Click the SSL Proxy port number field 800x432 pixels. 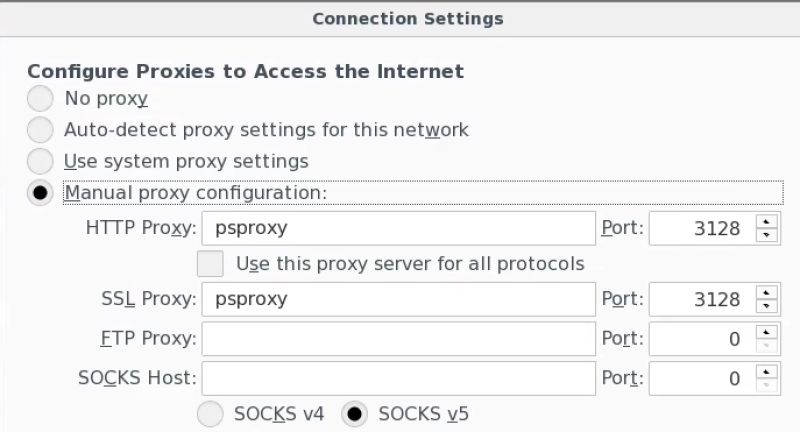pos(702,299)
